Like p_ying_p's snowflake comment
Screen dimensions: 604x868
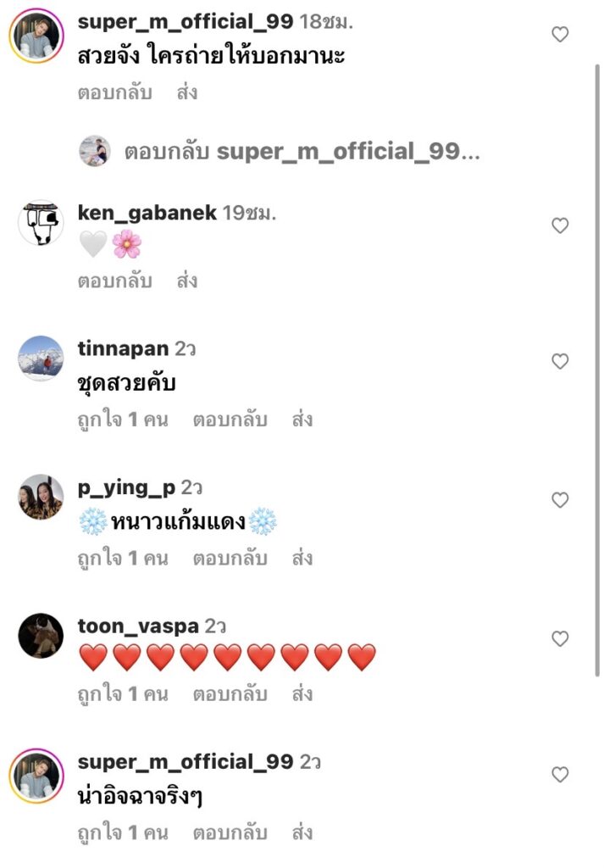[559, 500]
